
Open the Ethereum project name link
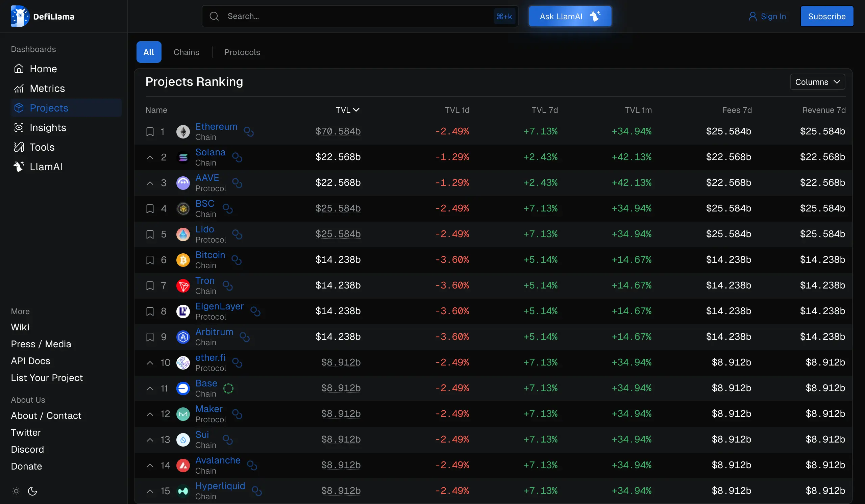point(216,126)
